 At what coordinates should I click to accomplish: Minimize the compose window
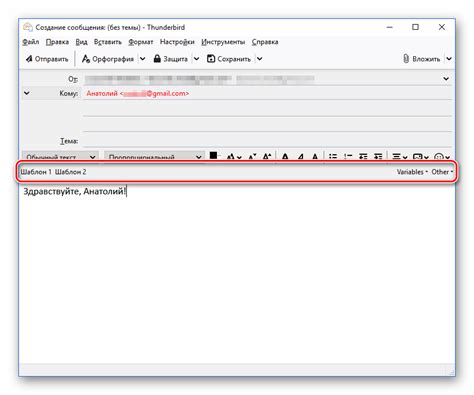(x=390, y=27)
